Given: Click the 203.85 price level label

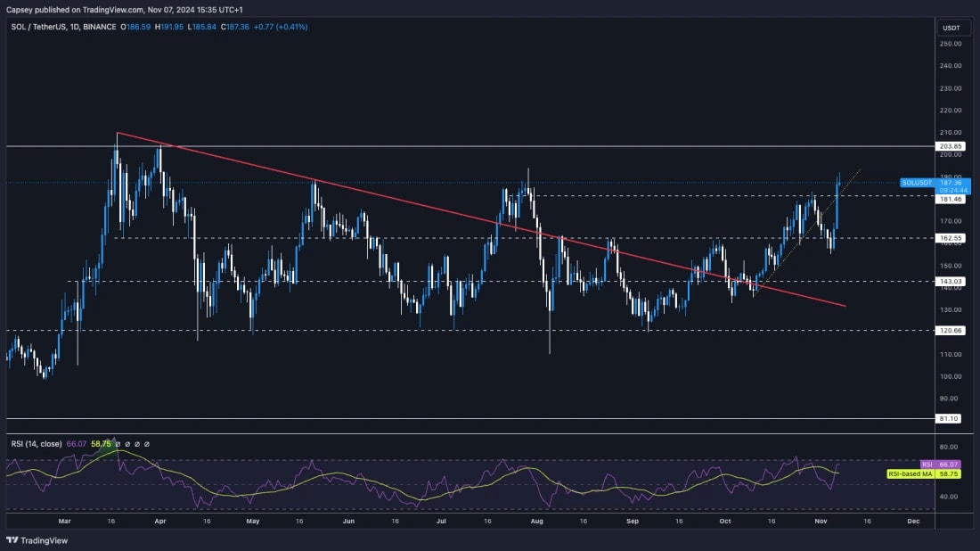Looking at the screenshot, I should pos(949,146).
